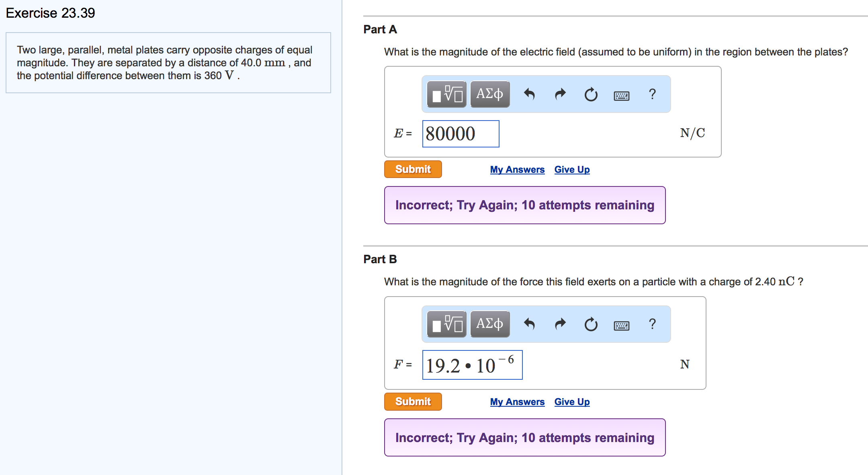Open the Part A Greek symbols palette

coord(490,94)
